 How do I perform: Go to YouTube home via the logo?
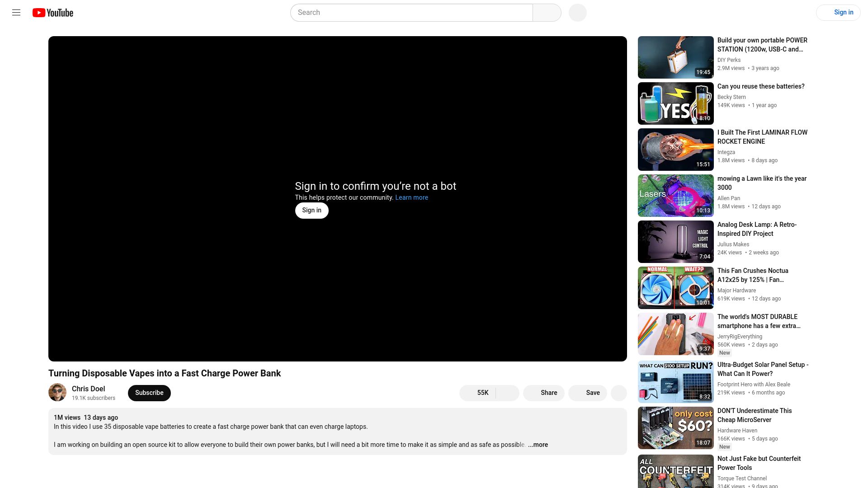coord(53,13)
